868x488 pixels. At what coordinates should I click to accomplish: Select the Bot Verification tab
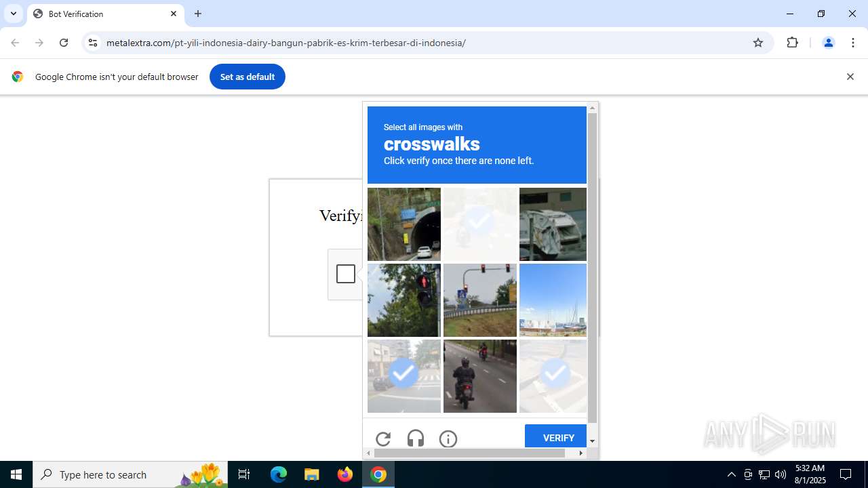[x=105, y=14]
